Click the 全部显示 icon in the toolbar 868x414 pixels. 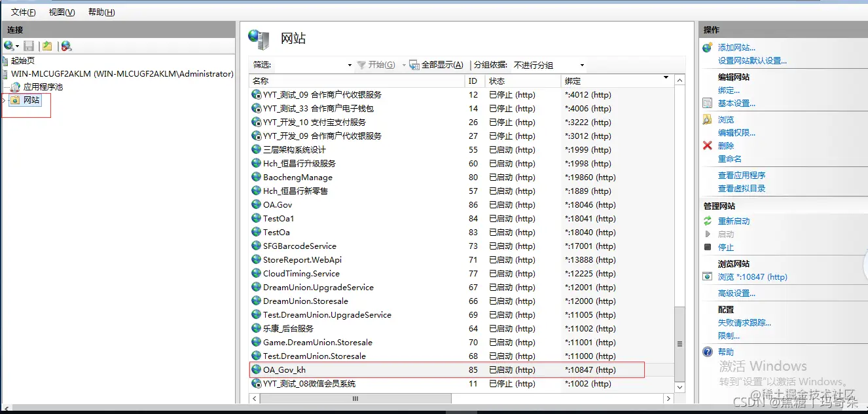[414, 65]
